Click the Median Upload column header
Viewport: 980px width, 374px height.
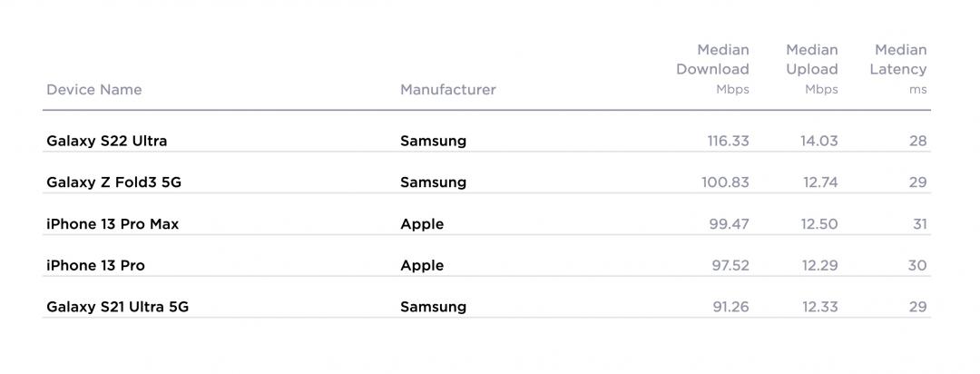coord(812,69)
